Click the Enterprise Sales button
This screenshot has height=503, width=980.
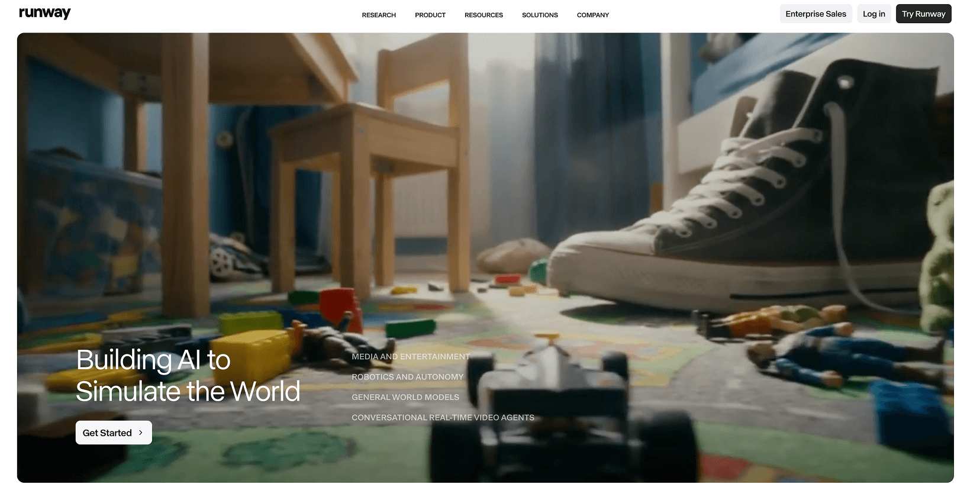coord(815,14)
